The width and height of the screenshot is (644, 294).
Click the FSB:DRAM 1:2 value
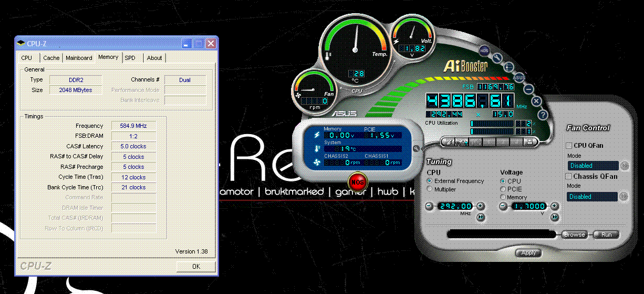[133, 136]
